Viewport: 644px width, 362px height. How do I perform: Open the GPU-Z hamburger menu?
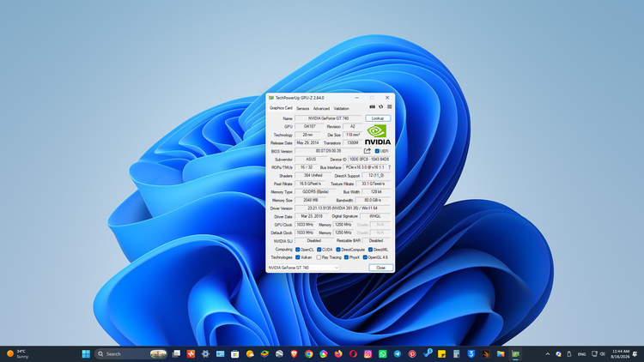389,106
